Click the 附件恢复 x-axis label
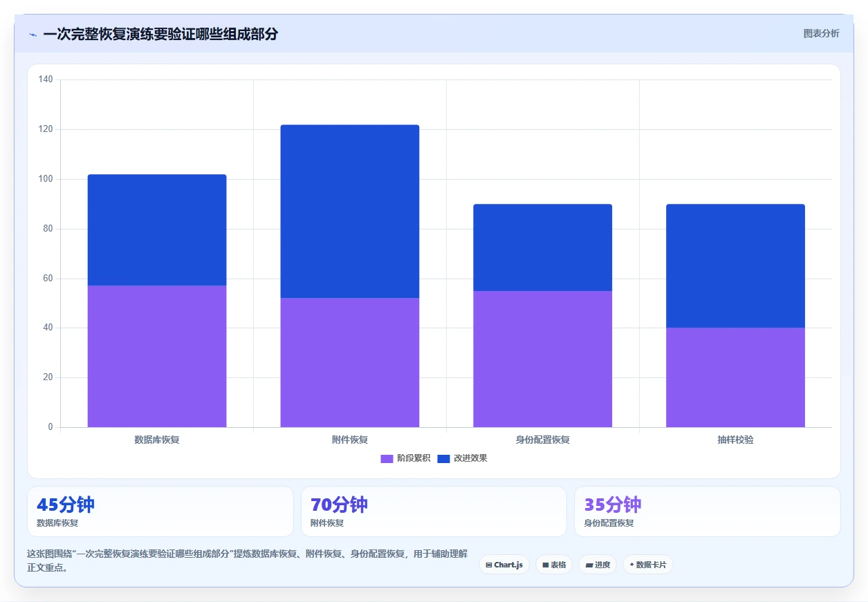The width and height of the screenshot is (868, 602). pos(350,440)
